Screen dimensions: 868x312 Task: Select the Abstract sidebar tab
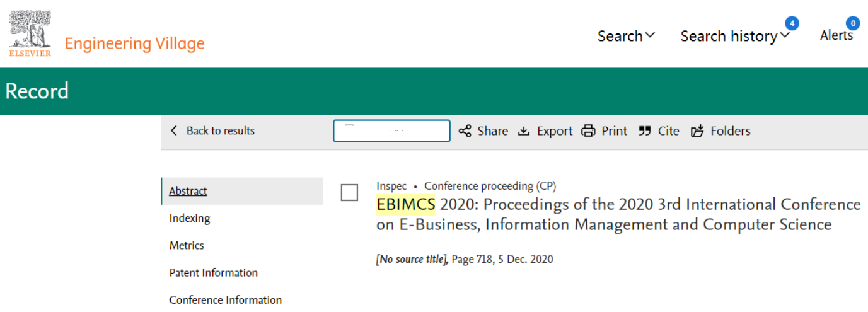tap(242, 191)
